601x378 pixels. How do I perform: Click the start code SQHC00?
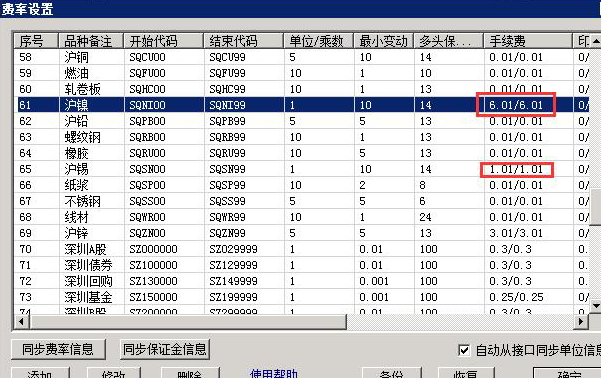click(147, 89)
